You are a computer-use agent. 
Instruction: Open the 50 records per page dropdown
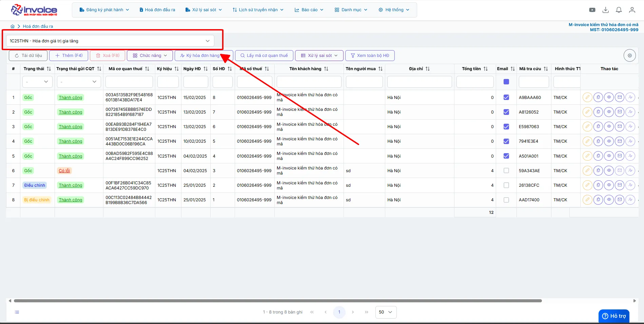[386, 312]
